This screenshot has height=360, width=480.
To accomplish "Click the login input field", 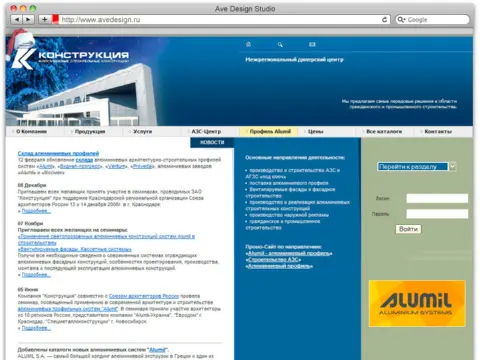I will 437,198.
